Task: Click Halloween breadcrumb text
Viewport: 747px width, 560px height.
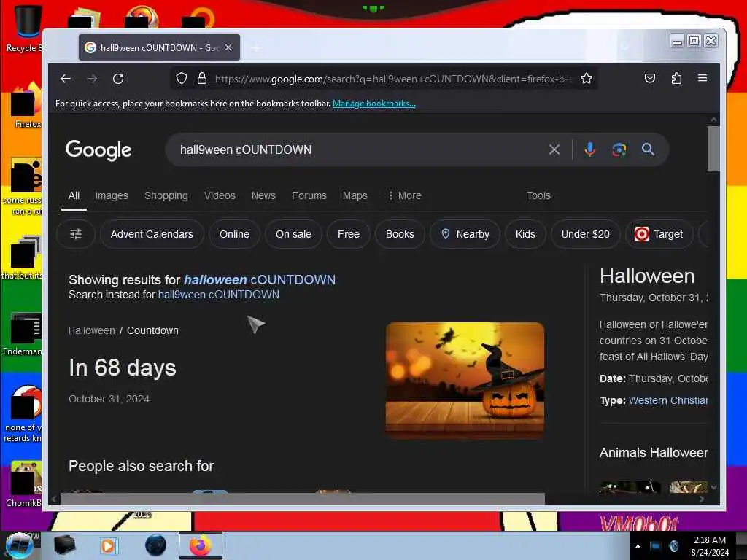Action: 91,330
